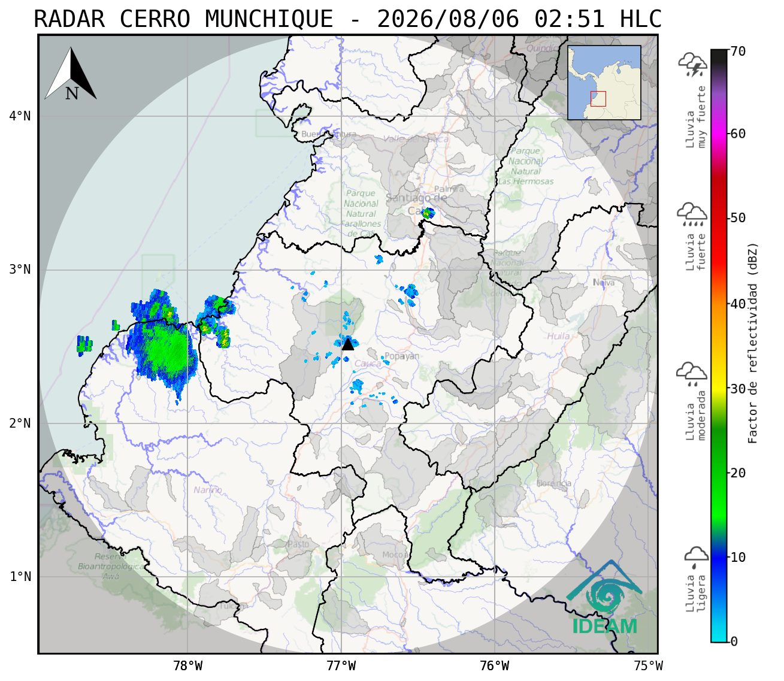Click the small rain echo near Santiago de Cali
The width and height of the screenshot is (784, 681).
[x=428, y=213]
